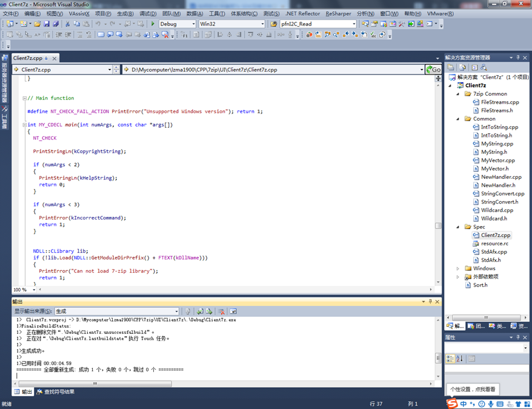Click the properties icon in Solution Explorer toolbar
Screen dimensions: 532x409
(451, 67)
